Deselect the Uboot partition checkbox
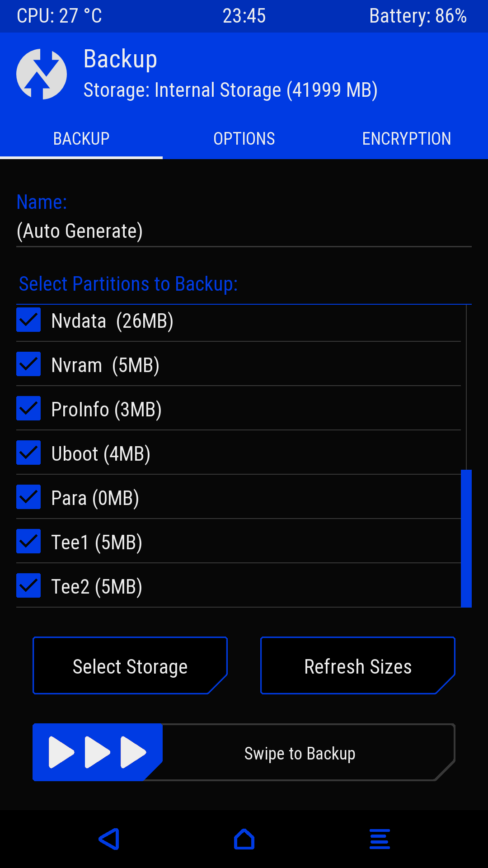Image resolution: width=488 pixels, height=868 pixels. point(28,453)
